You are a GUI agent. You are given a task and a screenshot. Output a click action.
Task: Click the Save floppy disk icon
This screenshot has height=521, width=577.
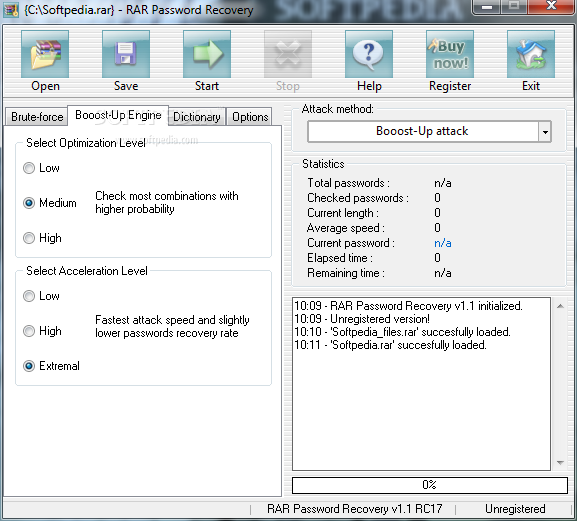(126, 54)
